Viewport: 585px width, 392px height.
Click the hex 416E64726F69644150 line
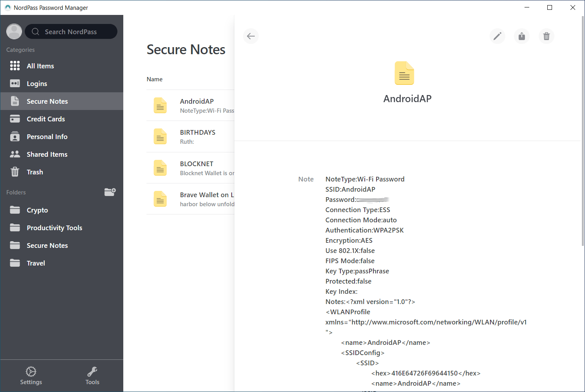(426, 373)
